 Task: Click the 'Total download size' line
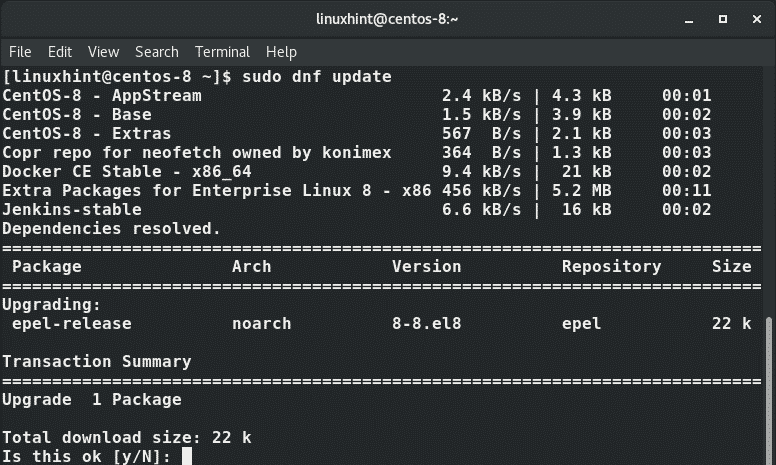pyautogui.click(x=127, y=438)
